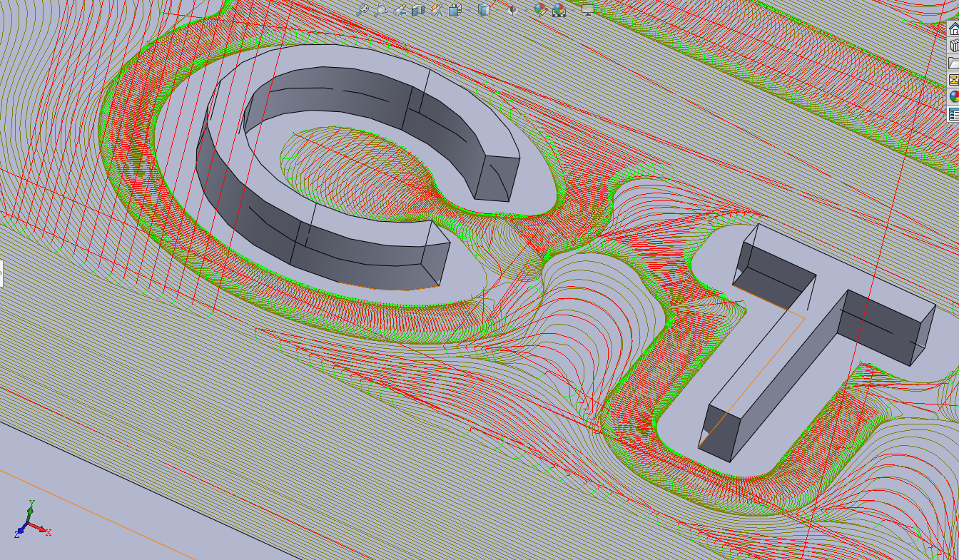Click the Apply Scene icon
Image resolution: width=959 pixels, height=560 pixels.
tap(559, 9)
